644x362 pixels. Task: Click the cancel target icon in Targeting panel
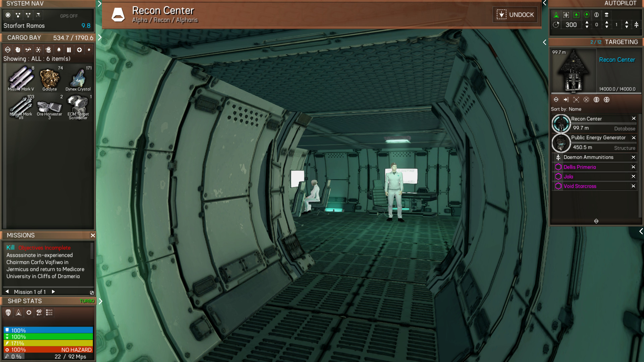pyautogui.click(x=586, y=100)
